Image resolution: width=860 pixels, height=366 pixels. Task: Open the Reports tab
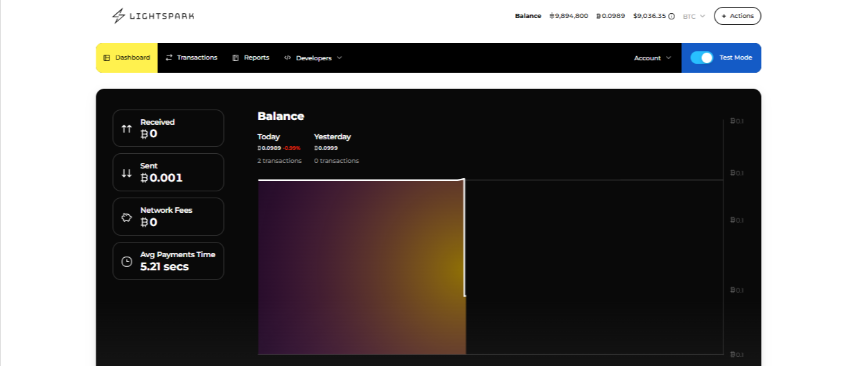tap(251, 58)
